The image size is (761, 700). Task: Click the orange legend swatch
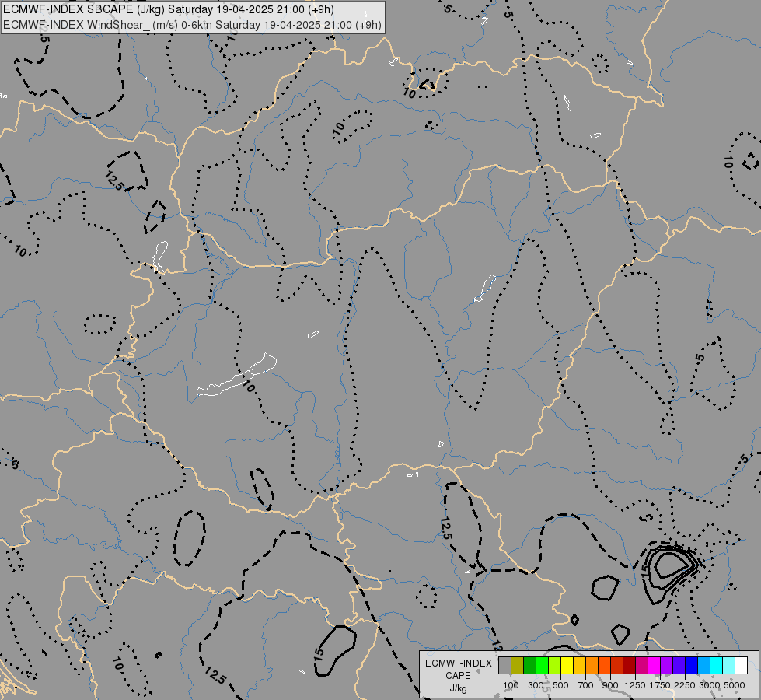592,666
